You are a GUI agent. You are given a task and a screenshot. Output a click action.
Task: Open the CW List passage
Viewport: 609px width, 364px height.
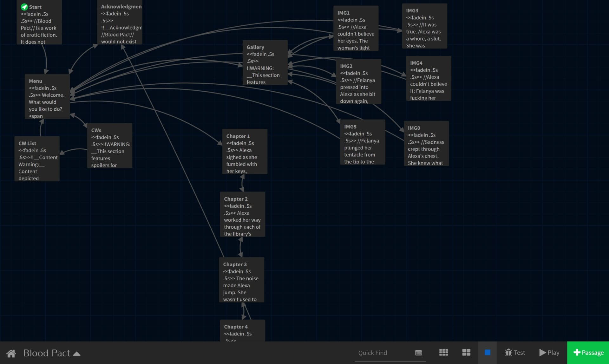pos(37,159)
